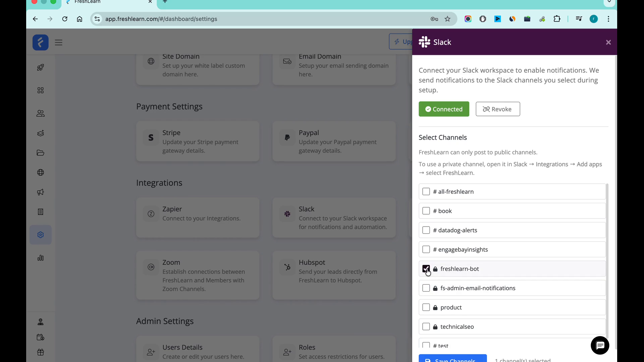The width and height of the screenshot is (644, 362).
Task: Click the megaphone marketing icon in sidebar
Action: pos(41,192)
